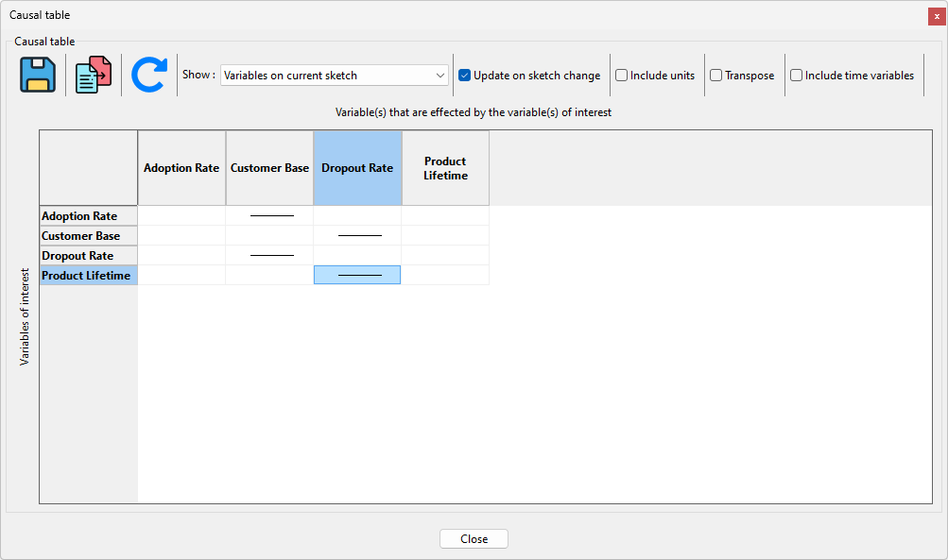Click the Customer Base column header

268,167
